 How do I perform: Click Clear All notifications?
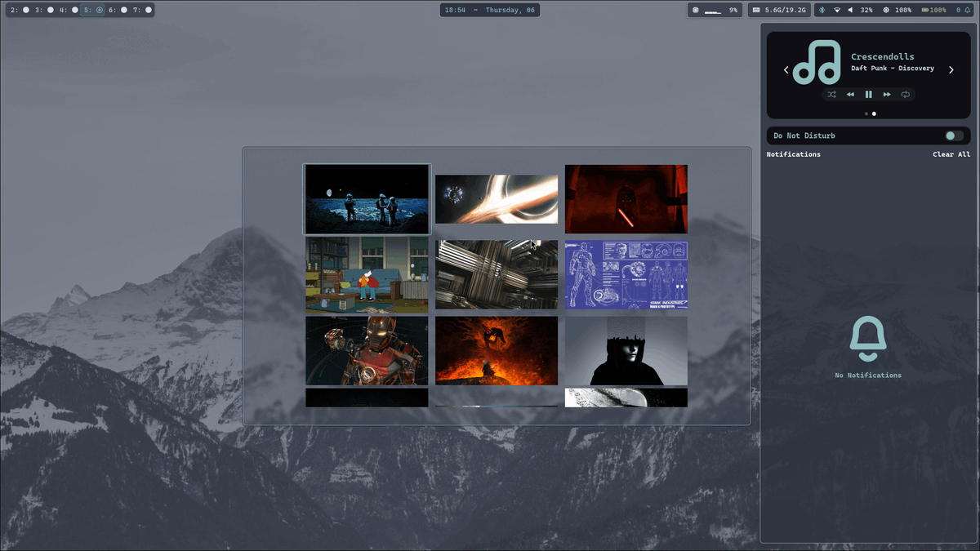pyautogui.click(x=951, y=154)
